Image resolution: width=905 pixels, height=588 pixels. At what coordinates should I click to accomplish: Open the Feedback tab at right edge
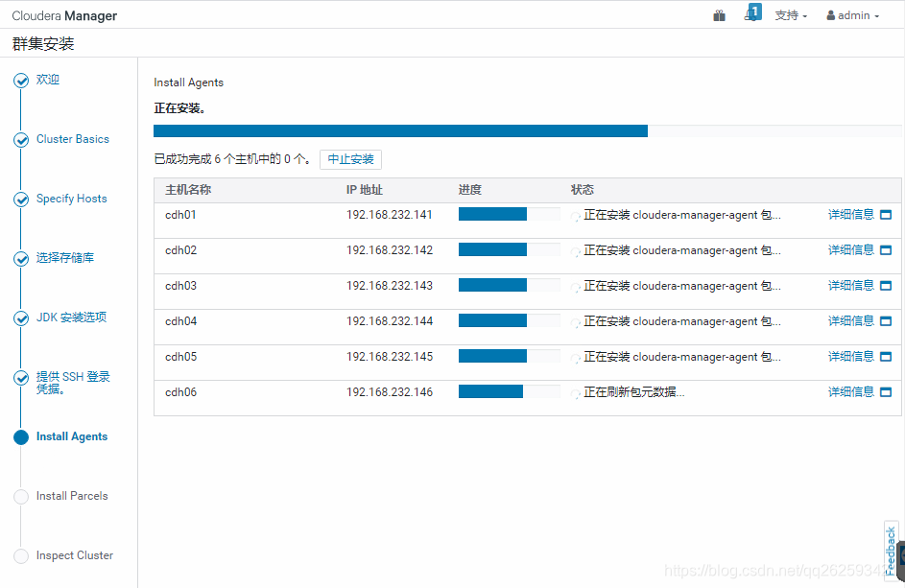point(891,550)
